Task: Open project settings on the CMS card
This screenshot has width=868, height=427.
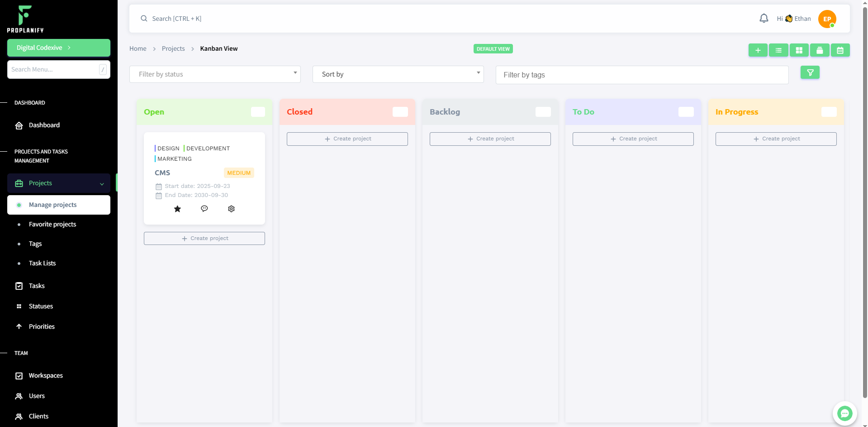Action: tap(231, 209)
